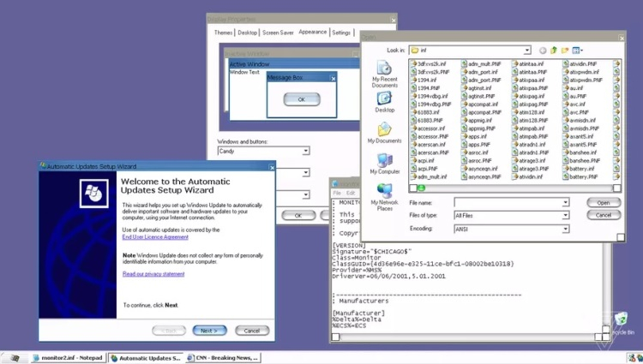Switch to the Screen Saver tab

(x=278, y=33)
